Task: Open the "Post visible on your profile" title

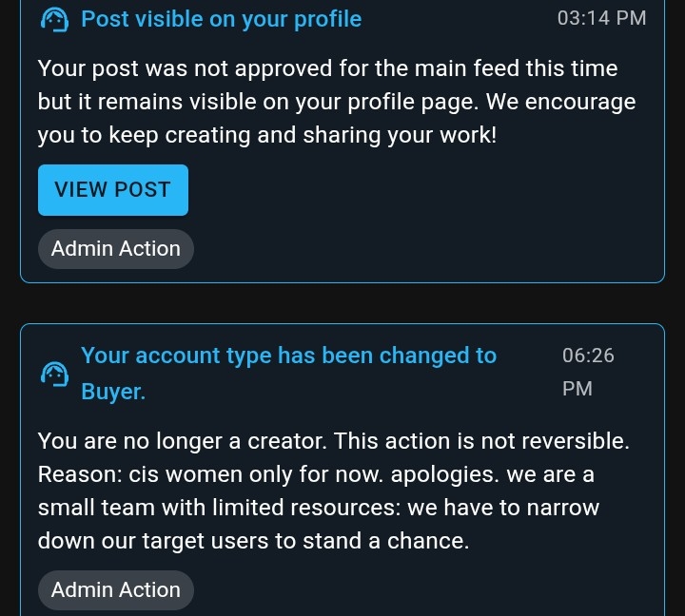Action: tap(221, 19)
